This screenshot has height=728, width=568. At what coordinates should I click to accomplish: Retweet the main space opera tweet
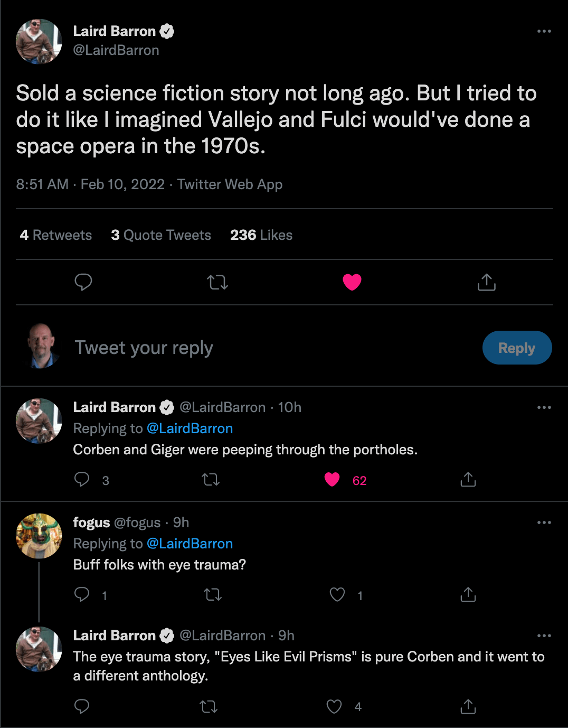(x=217, y=282)
